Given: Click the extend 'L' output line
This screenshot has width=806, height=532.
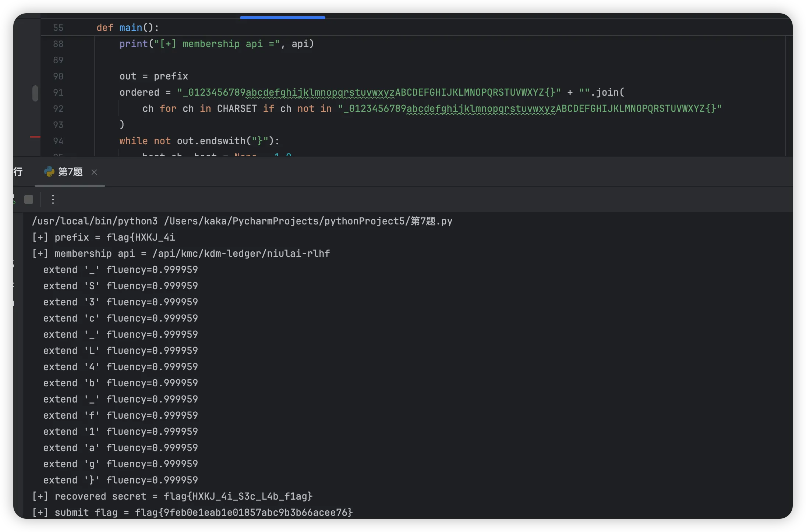Looking at the screenshot, I should 120,351.
